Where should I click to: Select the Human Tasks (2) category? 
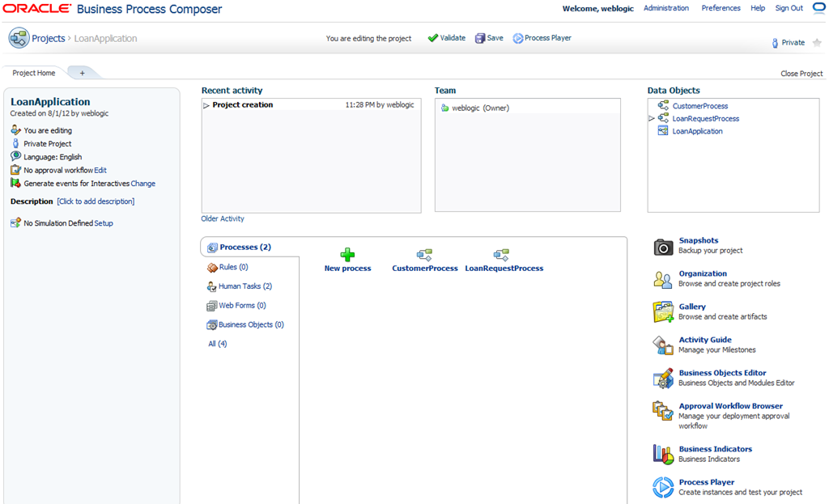(x=244, y=286)
